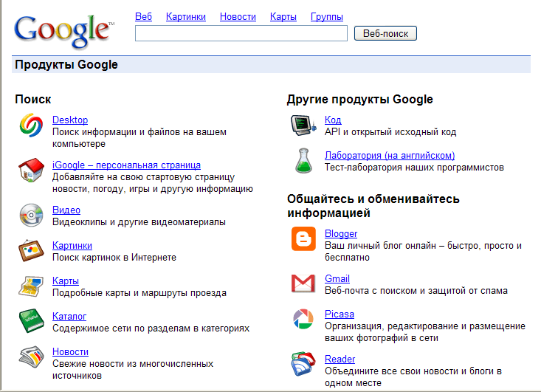Open the Picasa link
Viewport: 541px width, 392px height.
340,314
